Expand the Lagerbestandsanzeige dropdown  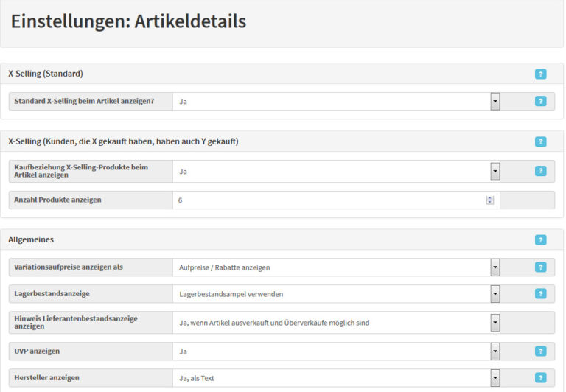point(495,293)
